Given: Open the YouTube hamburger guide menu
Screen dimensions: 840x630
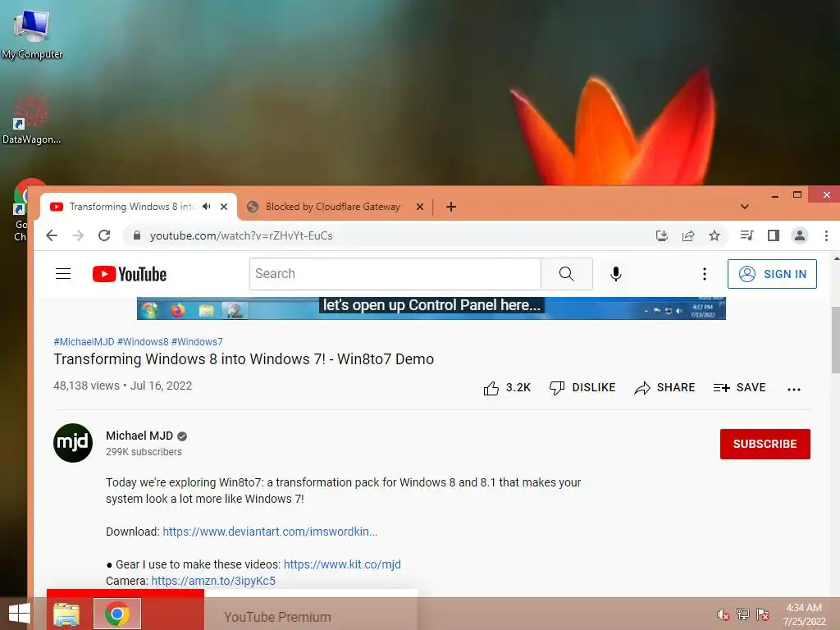Looking at the screenshot, I should pos(63,274).
